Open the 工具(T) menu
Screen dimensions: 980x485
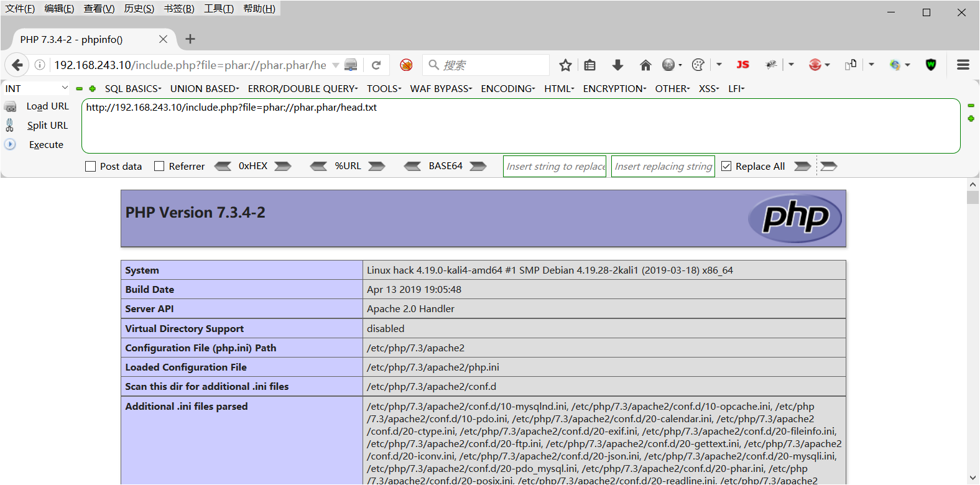pyautogui.click(x=219, y=8)
